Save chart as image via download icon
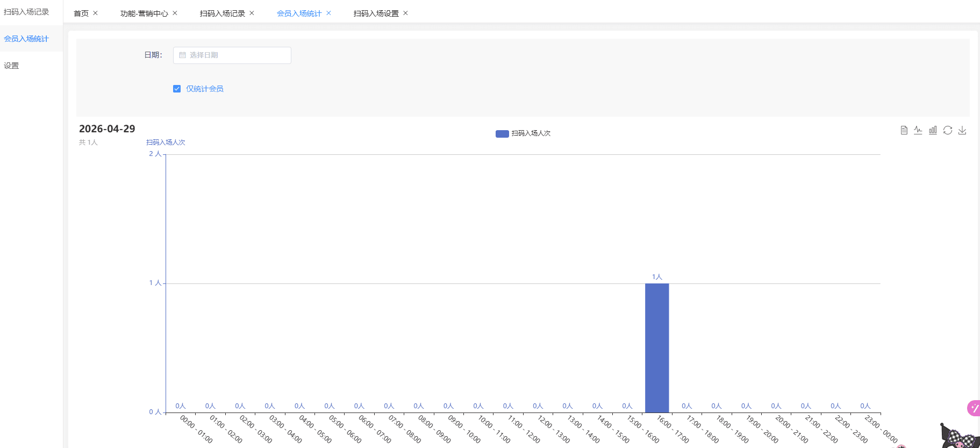Image resolution: width=980 pixels, height=448 pixels. click(x=962, y=130)
